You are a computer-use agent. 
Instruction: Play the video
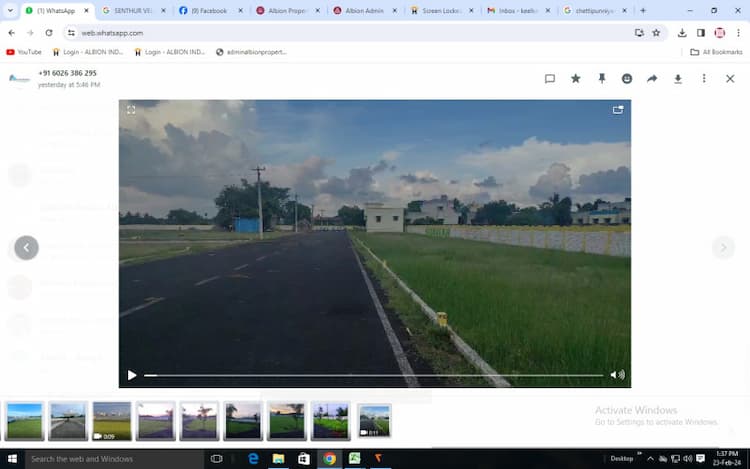point(132,375)
